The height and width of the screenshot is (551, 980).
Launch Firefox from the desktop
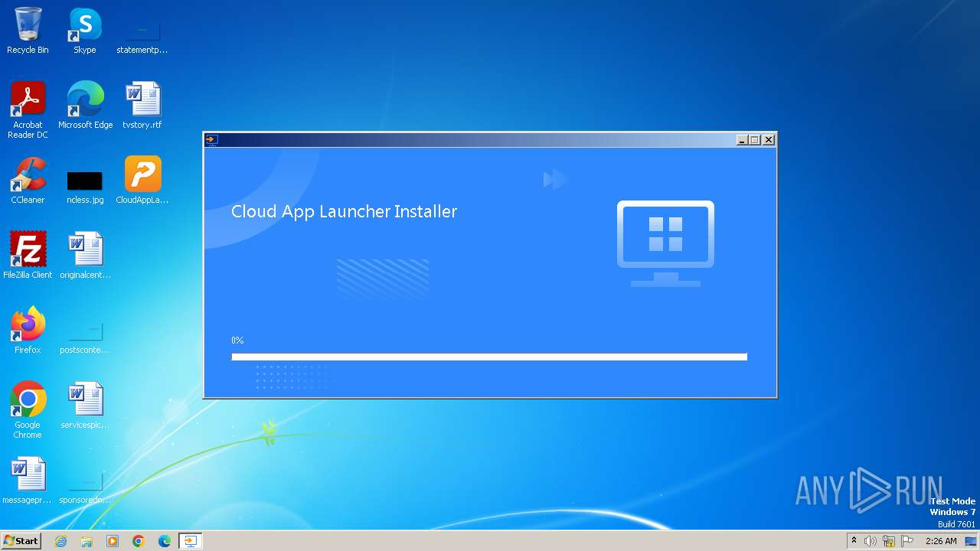click(28, 331)
